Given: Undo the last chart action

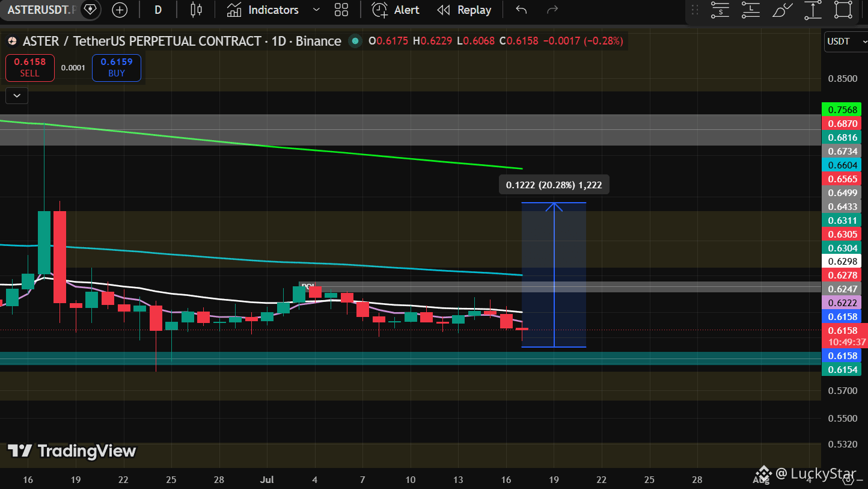Looking at the screenshot, I should point(521,10).
